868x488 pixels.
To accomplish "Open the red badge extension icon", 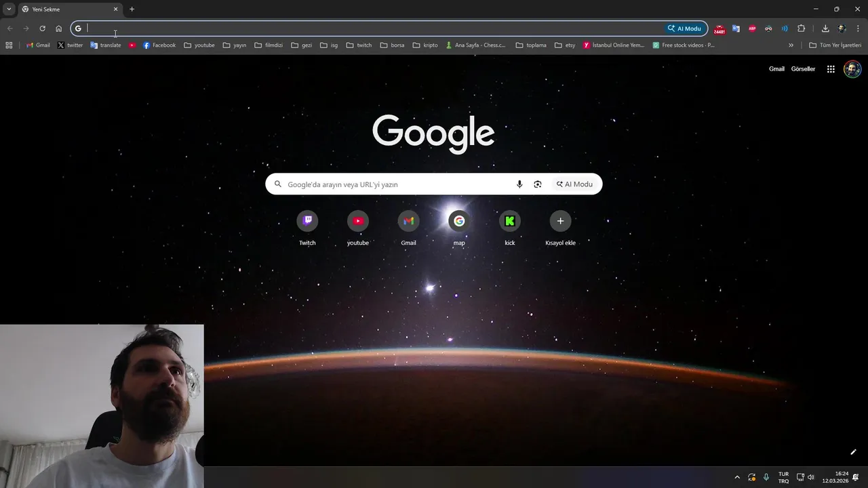I will 719,29.
